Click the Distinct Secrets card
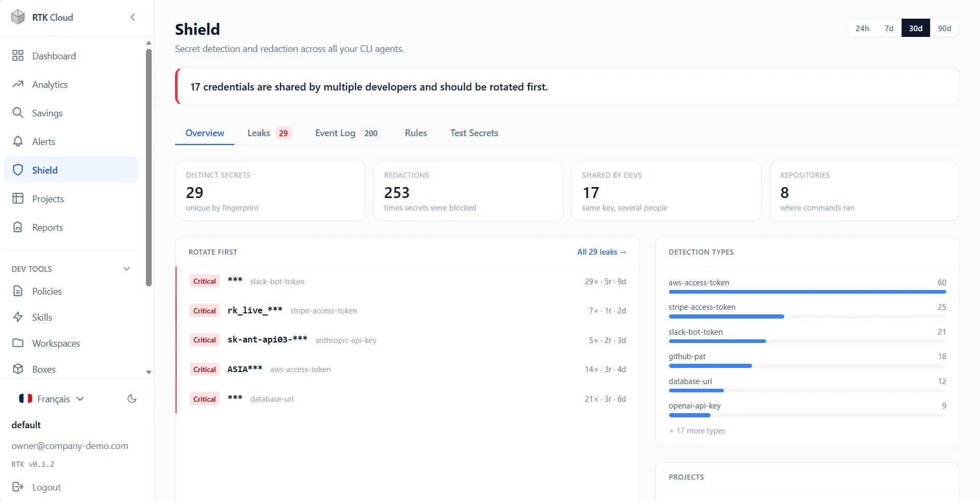 point(270,191)
